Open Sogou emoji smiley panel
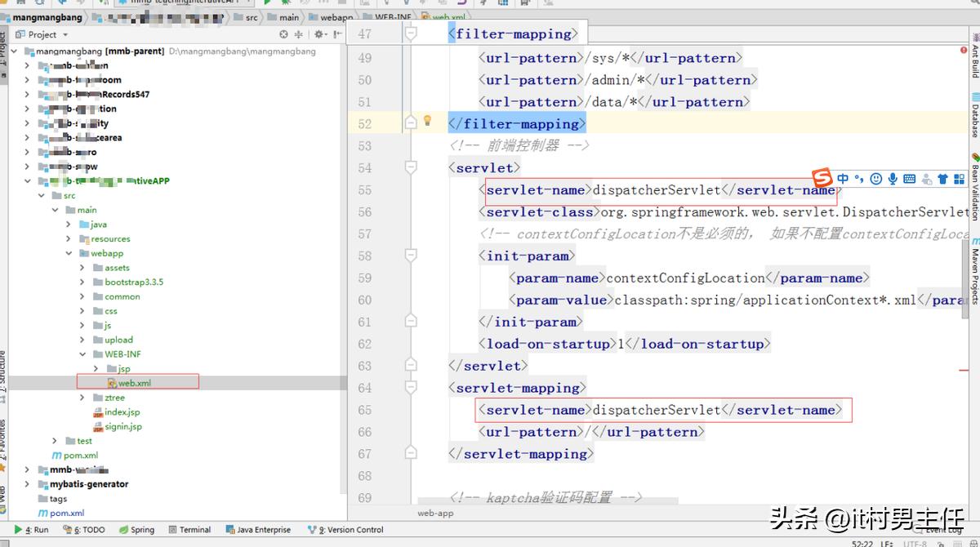This screenshot has width=980, height=547. point(876,179)
